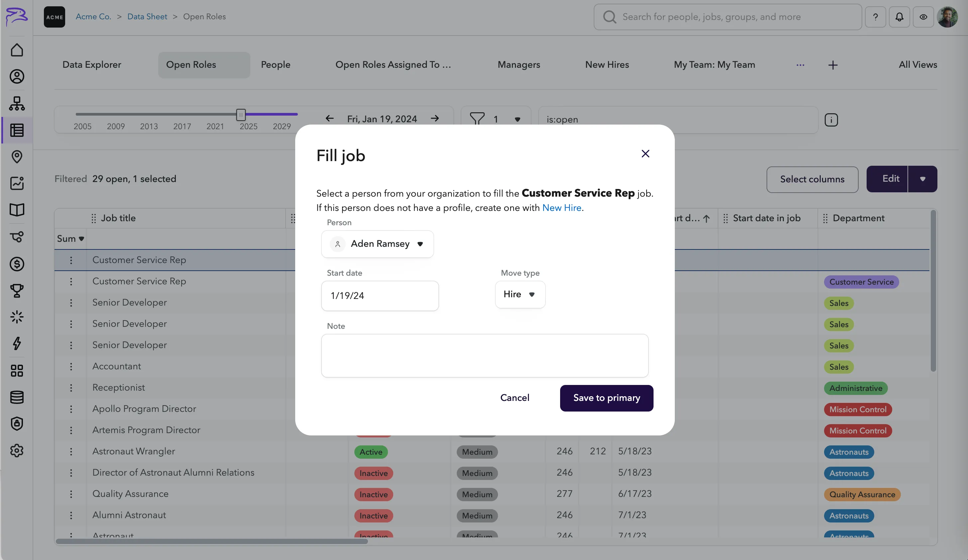Switch to Open Roles Assigned To tab
Viewport: 968px width, 560px height.
click(393, 65)
